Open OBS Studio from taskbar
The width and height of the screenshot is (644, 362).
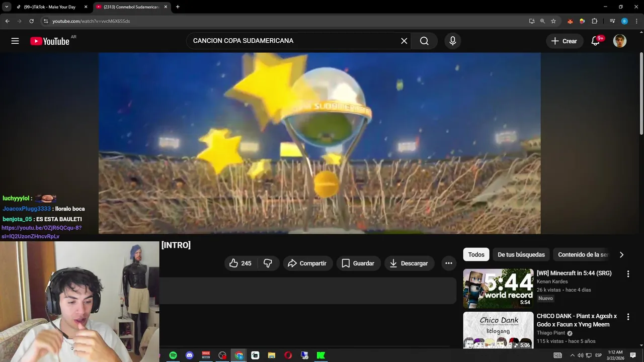(x=222, y=355)
